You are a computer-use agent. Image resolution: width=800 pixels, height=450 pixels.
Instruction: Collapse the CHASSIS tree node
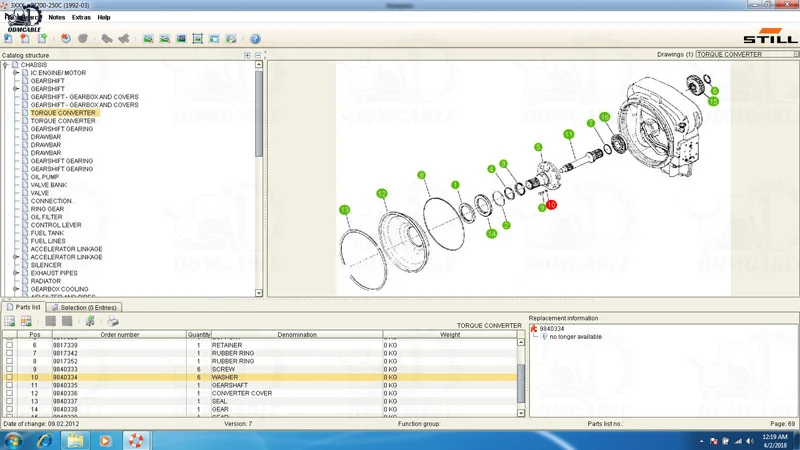(x=6, y=65)
